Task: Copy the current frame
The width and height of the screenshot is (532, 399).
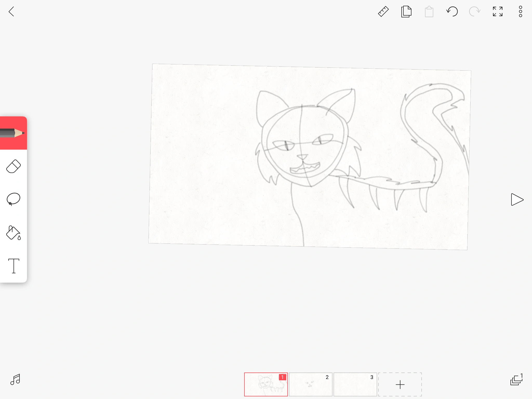Action: 406,12
